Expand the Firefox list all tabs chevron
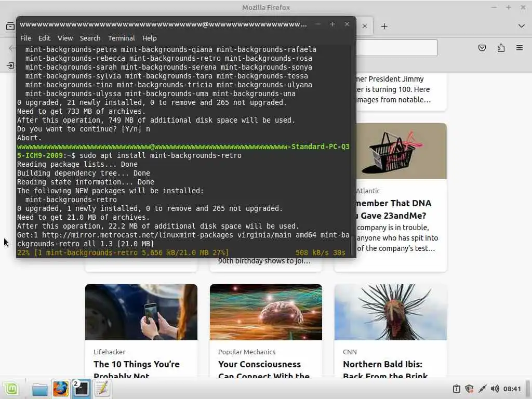 click(522, 26)
